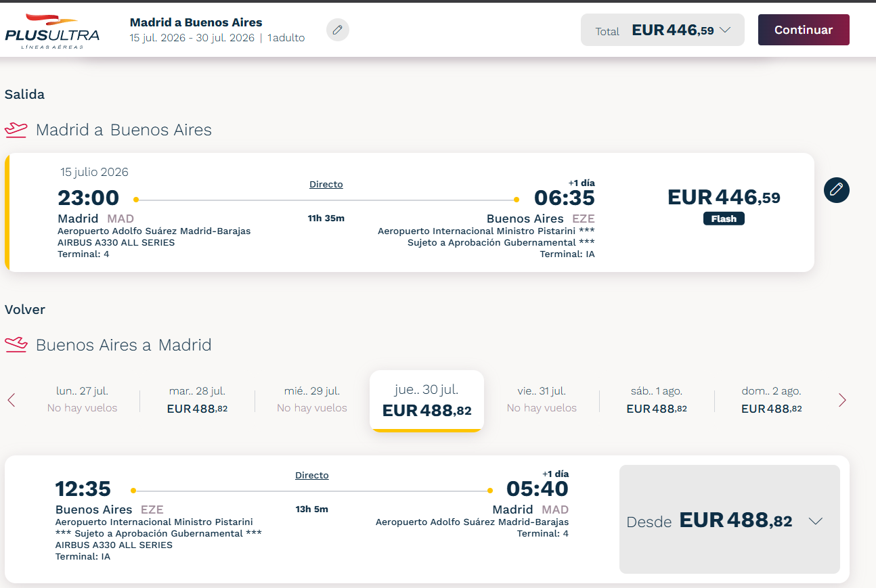This screenshot has width=876, height=588.
Task: Select the mar. 28 jul. return date
Action: [196, 400]
